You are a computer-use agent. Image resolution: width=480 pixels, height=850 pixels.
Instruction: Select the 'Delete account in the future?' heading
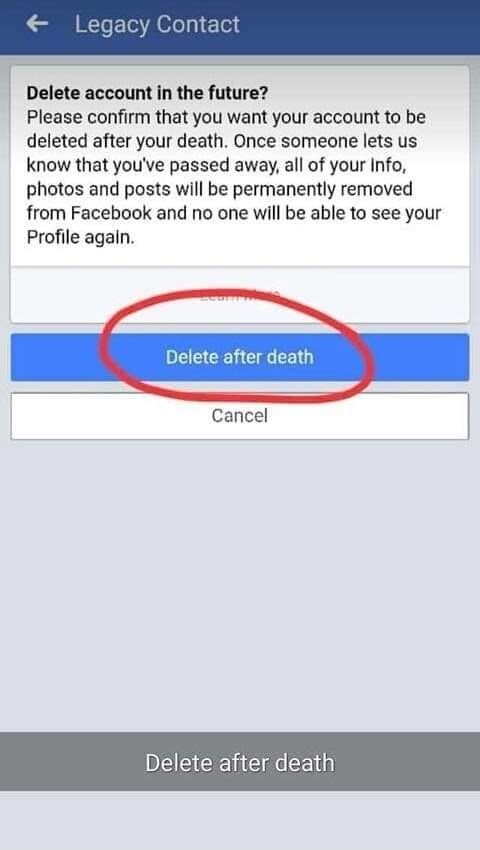click(x=147, y=93)
